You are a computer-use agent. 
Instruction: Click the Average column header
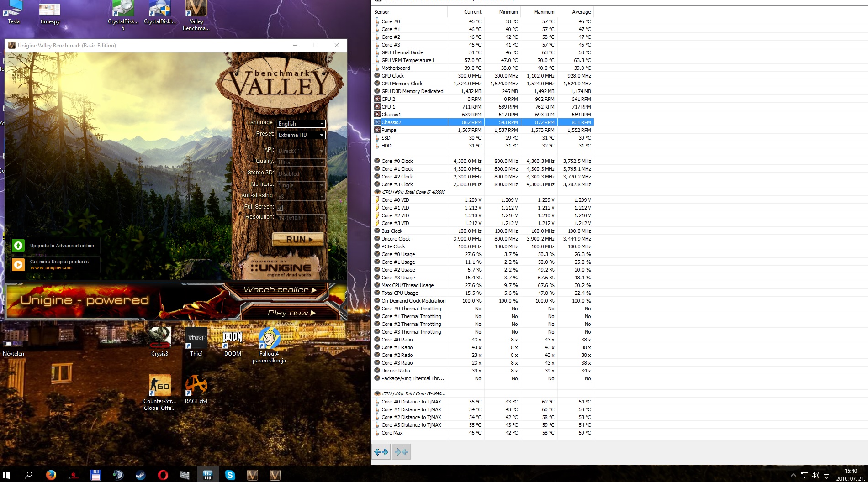(x=576, y=12)
